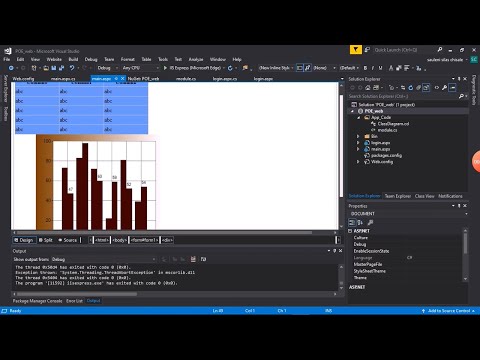Open the File menu
This screenshot has height=360, width=480.
click(x=7, y=59)
